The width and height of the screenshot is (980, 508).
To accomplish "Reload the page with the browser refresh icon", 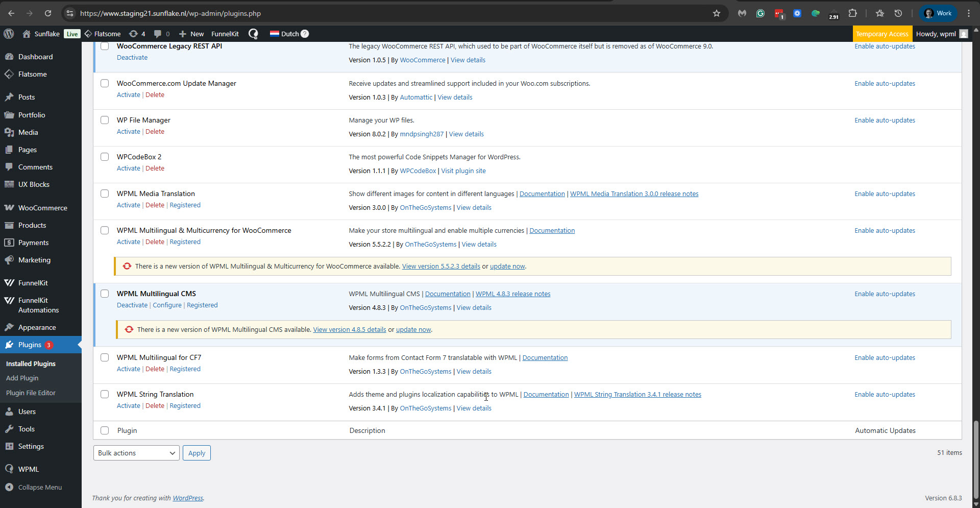I will pyautogui.click(x=48, y=13).
